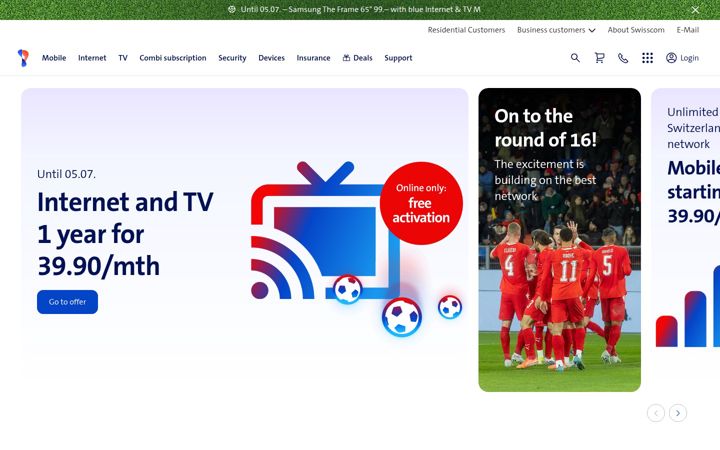Click the Go to offer button
The image size is (720, 450).
click(68, 302)
